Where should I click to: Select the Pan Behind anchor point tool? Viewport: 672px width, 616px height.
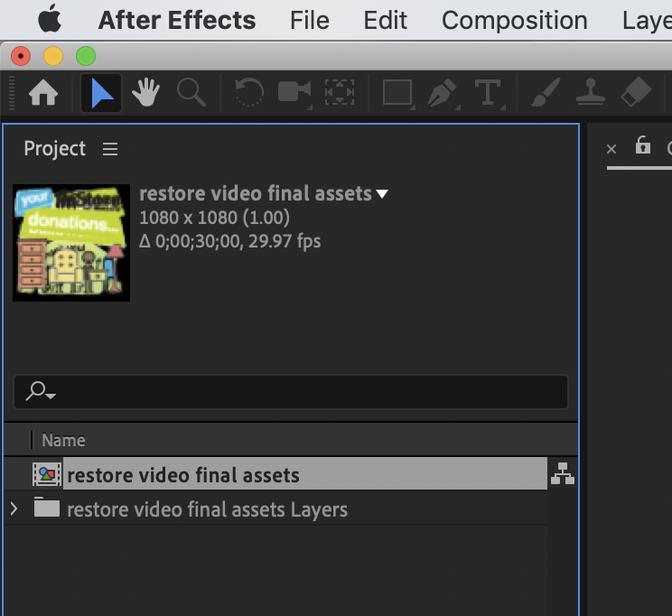(x=340, y=92)
